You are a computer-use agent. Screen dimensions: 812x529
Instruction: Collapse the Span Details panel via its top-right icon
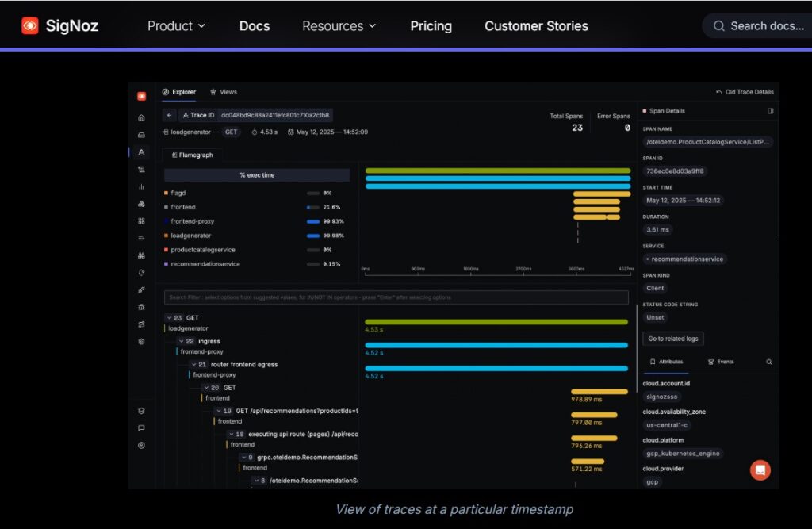[x=770, y=111]
